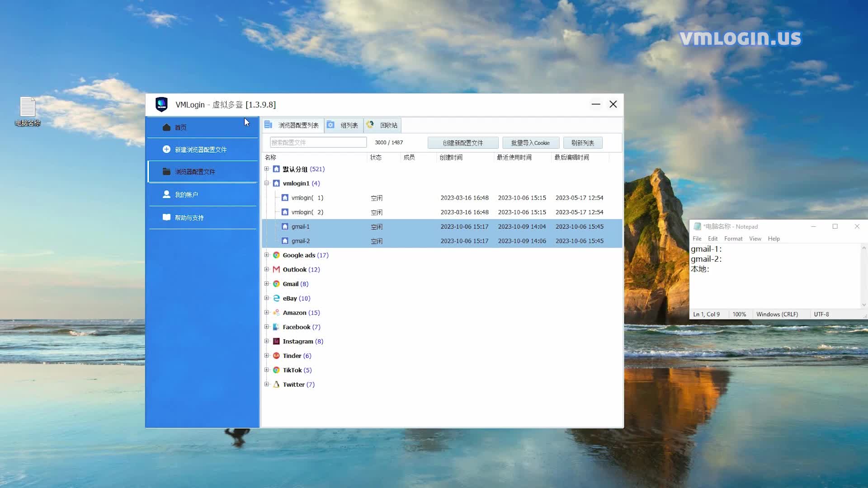Open the Notepad File menu
Viewport: 868px width, 488px height.
(x=697, y=239)
